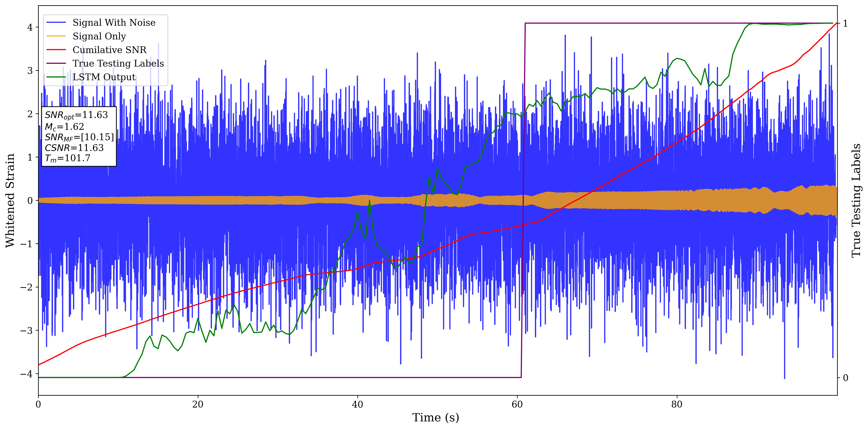Click the x-axis tick label 60
868x429 pixels.
pyautogui.click(x=517, y=404)
